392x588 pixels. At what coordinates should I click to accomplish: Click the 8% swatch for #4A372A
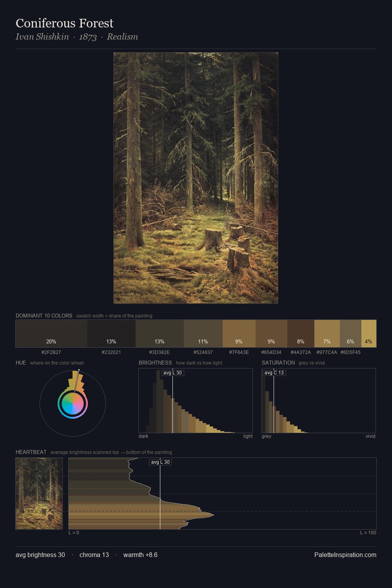pyautogui.click(x=301, y=334)
